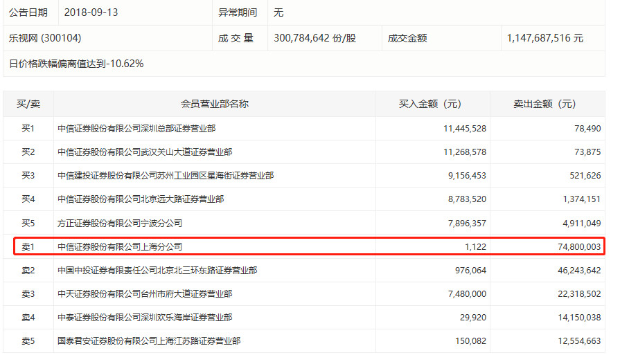Click the announcement date 2018-09-13
The height and width of the screenshot is (364, 620).
pos(91,12)
